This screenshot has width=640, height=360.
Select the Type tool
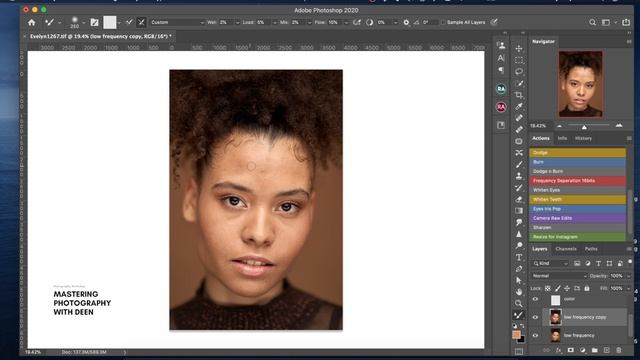click(519, 257)
